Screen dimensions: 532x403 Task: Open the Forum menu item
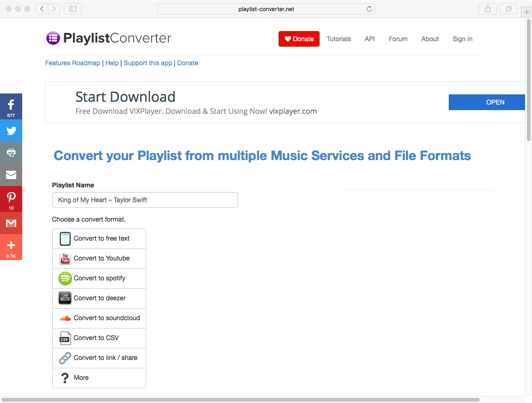click(x=398, y=39)
